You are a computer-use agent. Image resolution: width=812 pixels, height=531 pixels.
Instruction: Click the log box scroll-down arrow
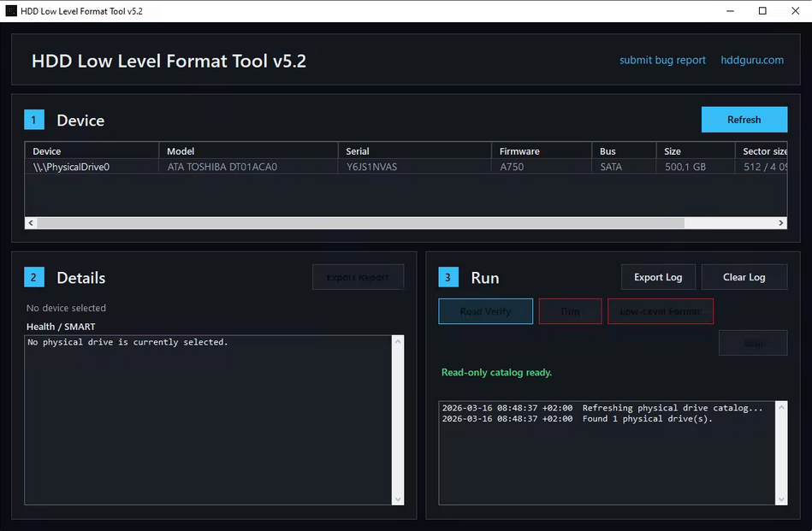pyautogui.click(x=780, y=499)
